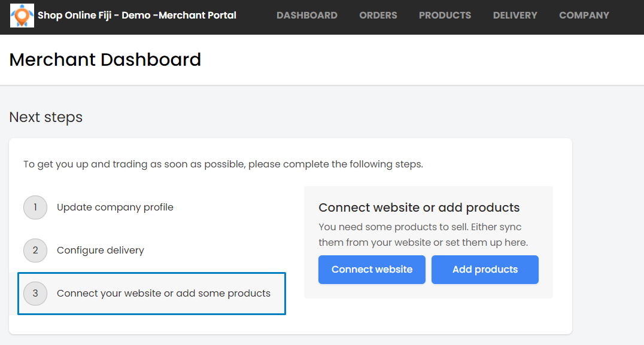
Task: Click the Shop Online Fiji portal title
Action: coord(137,16)
